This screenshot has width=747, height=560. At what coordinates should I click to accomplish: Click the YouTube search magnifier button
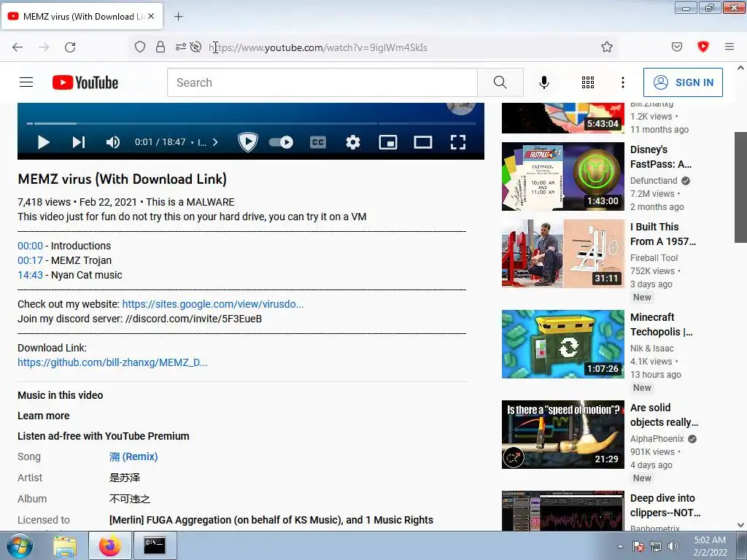[500, 82]
